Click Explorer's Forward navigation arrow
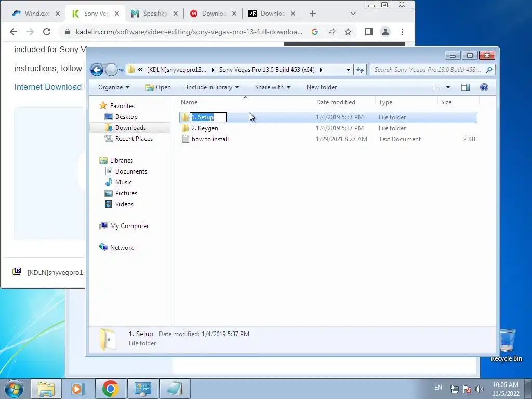 tap(111, 70)
